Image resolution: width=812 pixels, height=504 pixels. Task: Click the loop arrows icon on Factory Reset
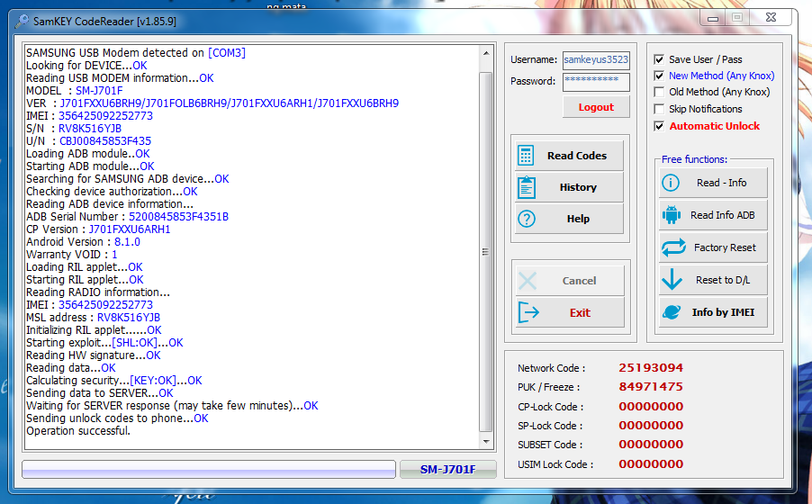(673, 247)
